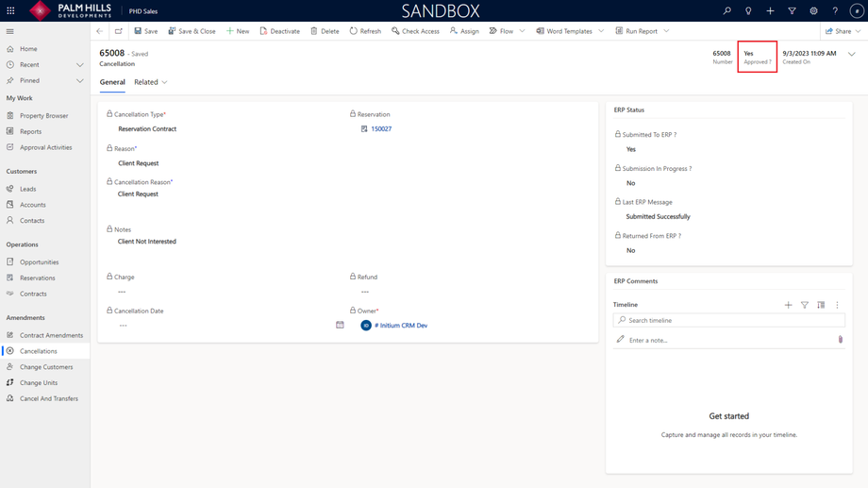Expand the header fields chevron
Viewport: 868px width, 488px height.
point(852,54)
